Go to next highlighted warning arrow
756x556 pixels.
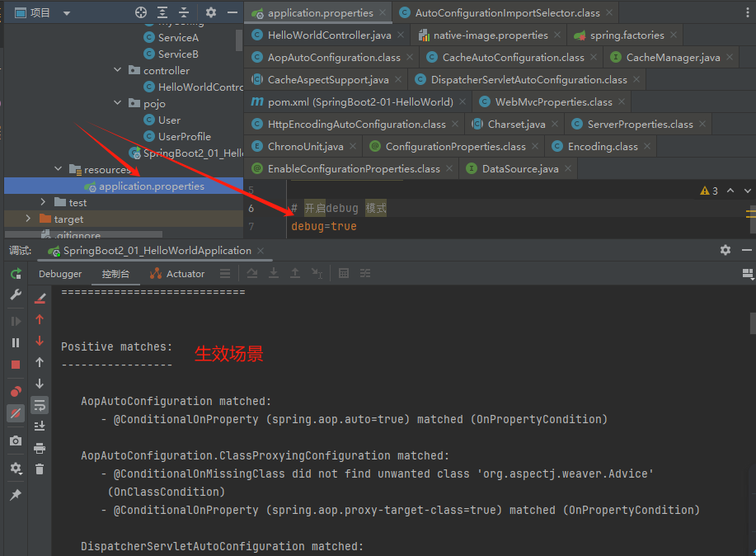pos(747,191)
